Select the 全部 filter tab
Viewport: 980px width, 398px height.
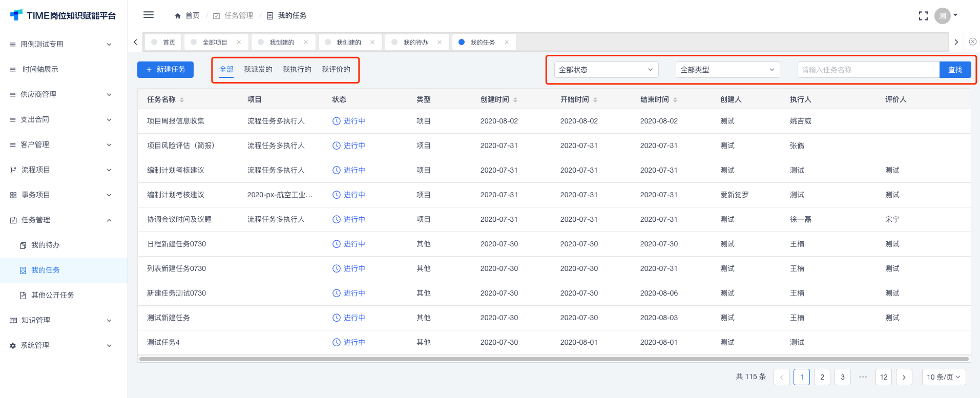point(226,70)
